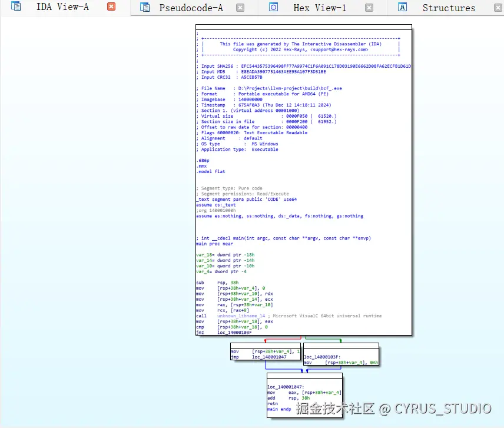Click the var_14= dword ptr -14h line
The height and width of the screenshot is (428, 504).
click(226, 261)
